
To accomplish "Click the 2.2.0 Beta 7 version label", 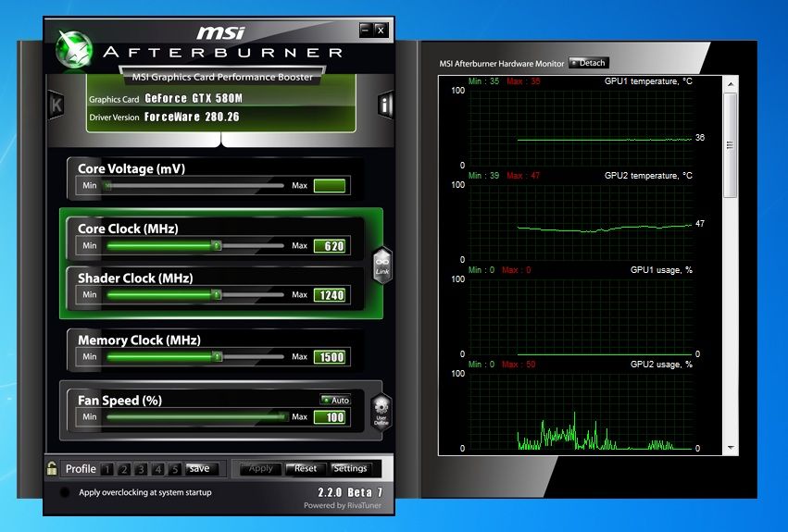I will pyautogui.click(x=350, y=492).
